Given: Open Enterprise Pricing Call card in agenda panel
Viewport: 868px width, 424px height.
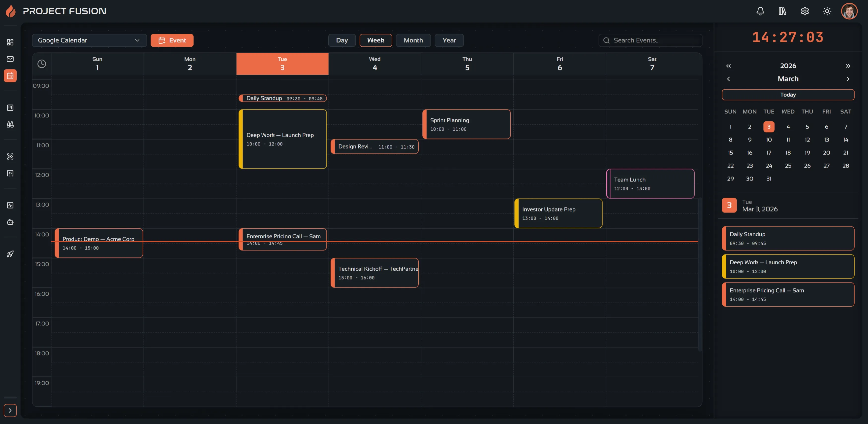Looking at the screenshot, I should 788,294.
